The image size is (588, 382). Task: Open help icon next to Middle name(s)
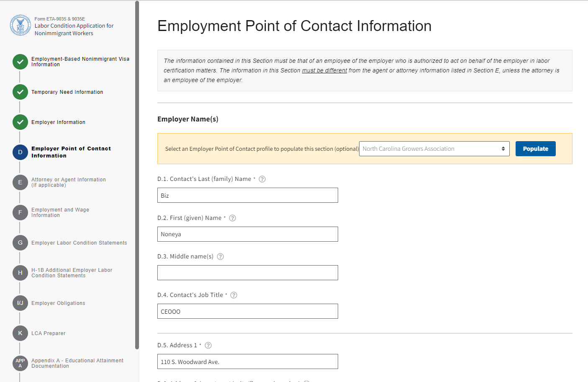pos(221,257)
